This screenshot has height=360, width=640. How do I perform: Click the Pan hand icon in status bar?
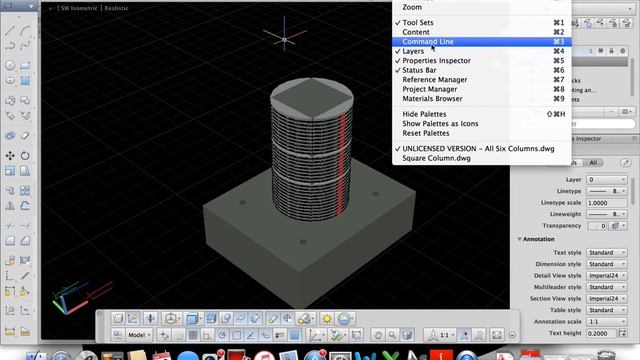(x=378, y=336)
